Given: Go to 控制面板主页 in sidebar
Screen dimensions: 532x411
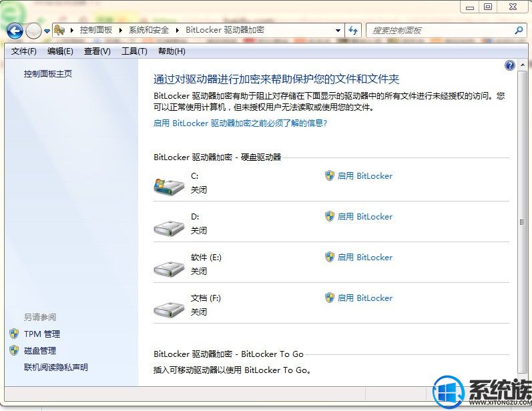Looking at the screenshot, I should click(x=48, y=73).
